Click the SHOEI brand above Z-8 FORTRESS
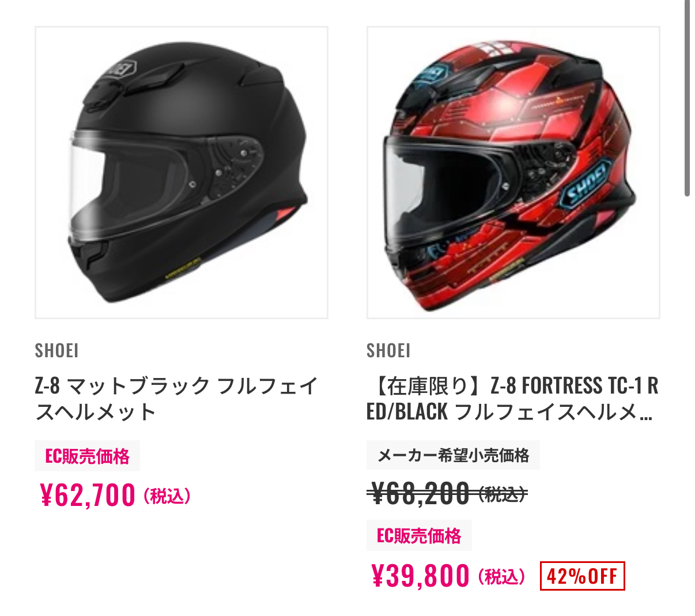Screen dimensions: 695x616 [388, 350]
